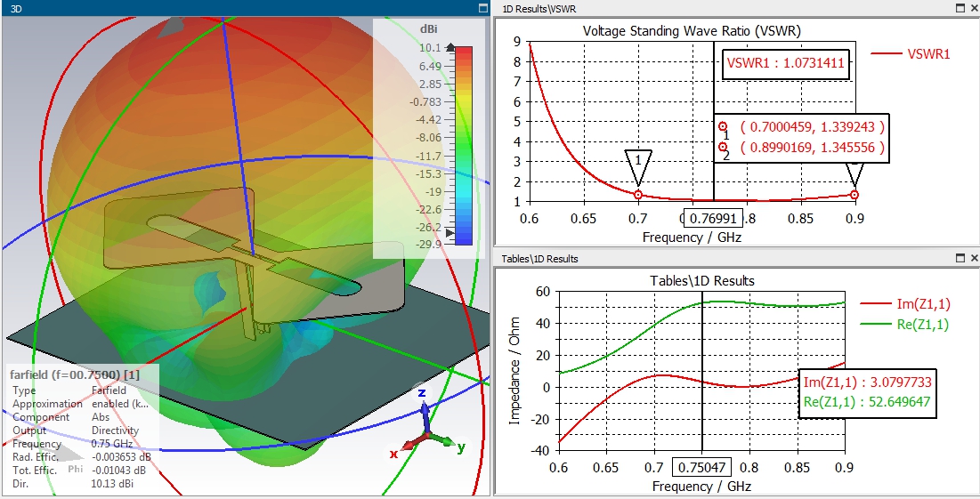Click the VSWR1 : 1.0731411 readout box

tap(786, 63)
